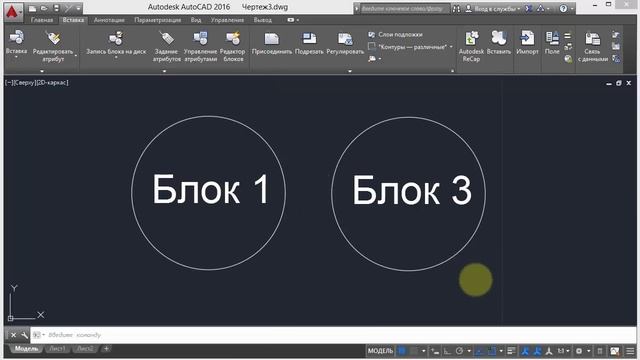The height and width of the screenshot is (360, 640).
Task: Click Вставить point cloud icon
Action: click(499, 38)
